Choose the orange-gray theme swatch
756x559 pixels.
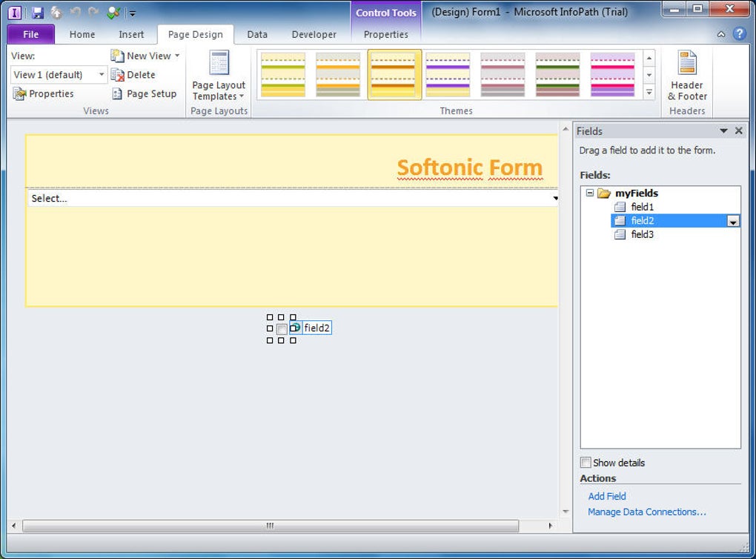tap(337, 75)
